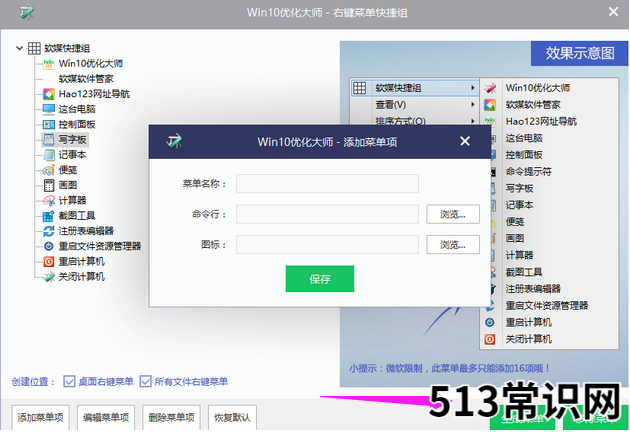Click 写字板 in the preview submenu
Image resolution: width=630 pixels, height=432 pixels.
[x=520, y=188]
